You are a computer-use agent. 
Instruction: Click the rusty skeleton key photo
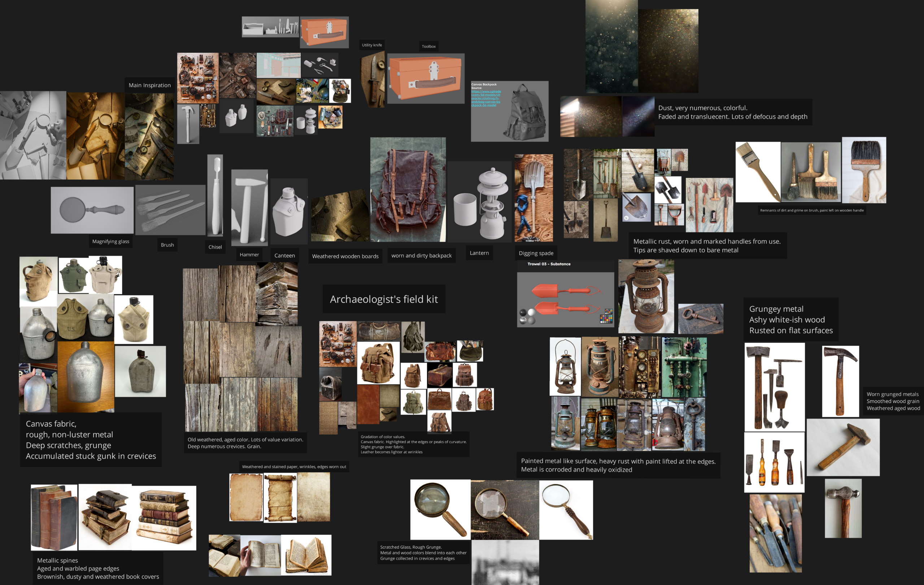pyautogui.click(x=700, y=318)
